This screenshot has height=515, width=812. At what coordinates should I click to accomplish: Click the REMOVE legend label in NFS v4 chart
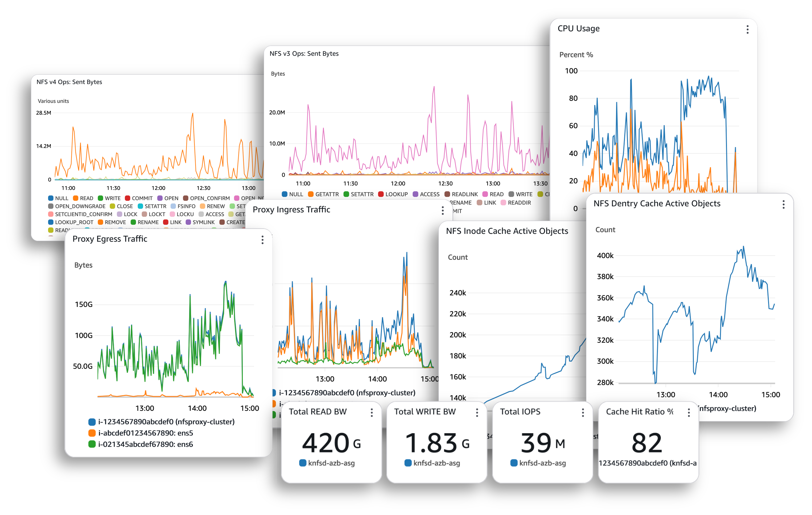tap(115, 223)
